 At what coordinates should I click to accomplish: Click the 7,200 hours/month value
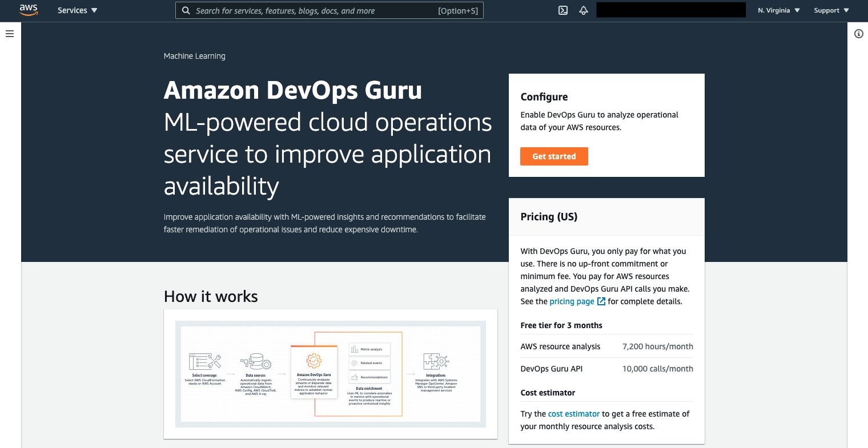click(658, 346)
